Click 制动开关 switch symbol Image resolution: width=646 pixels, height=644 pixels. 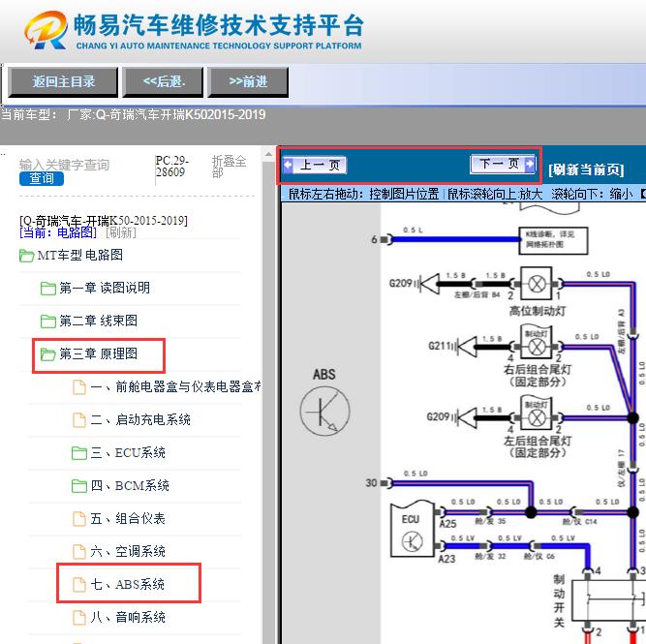(608, 601)
